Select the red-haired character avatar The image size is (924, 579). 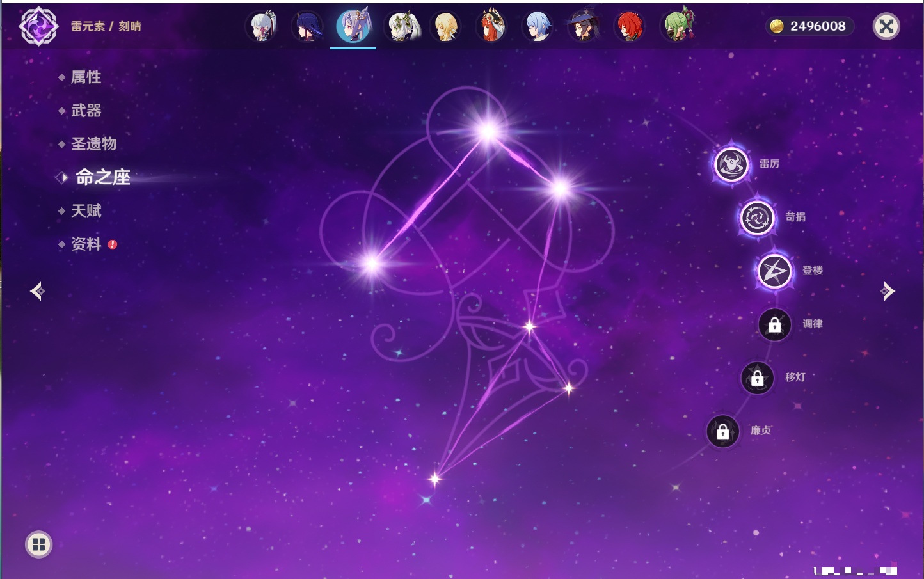(x=629, y=26)
